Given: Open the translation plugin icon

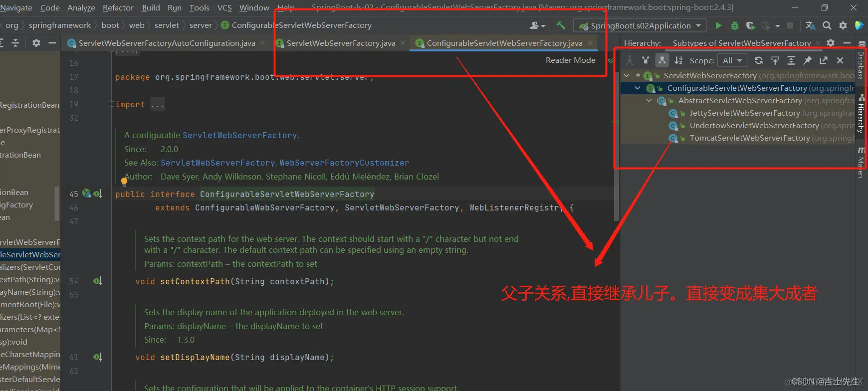Looking at the screenshot, I should pyautogui.click(x=810, y=25).
